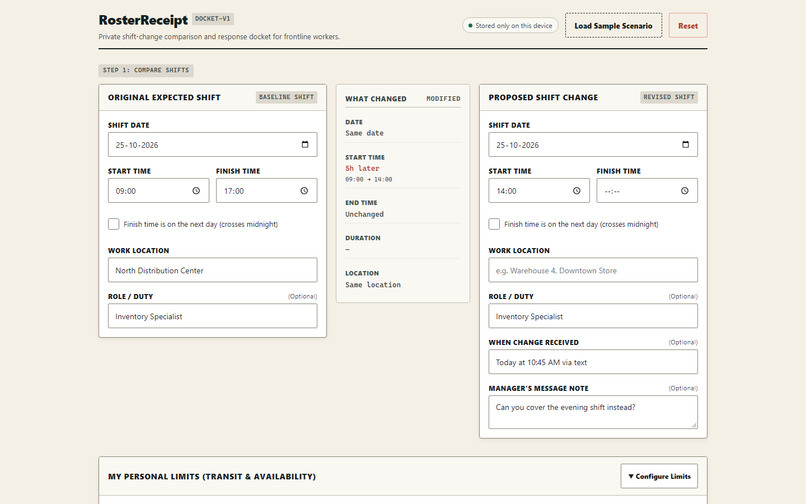Load Sample Scenario
The width and height of the screenshot is (806, 504).
coord(613,25)
